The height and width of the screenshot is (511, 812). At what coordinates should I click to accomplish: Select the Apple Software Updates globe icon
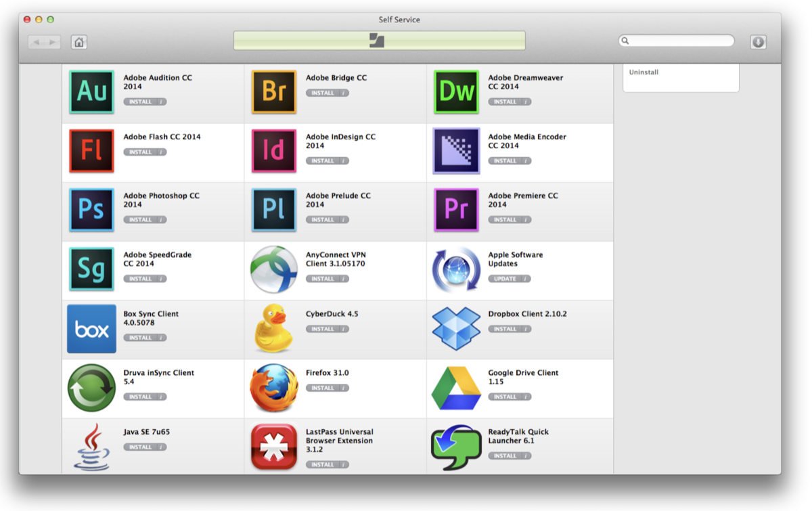coord(456,269)
